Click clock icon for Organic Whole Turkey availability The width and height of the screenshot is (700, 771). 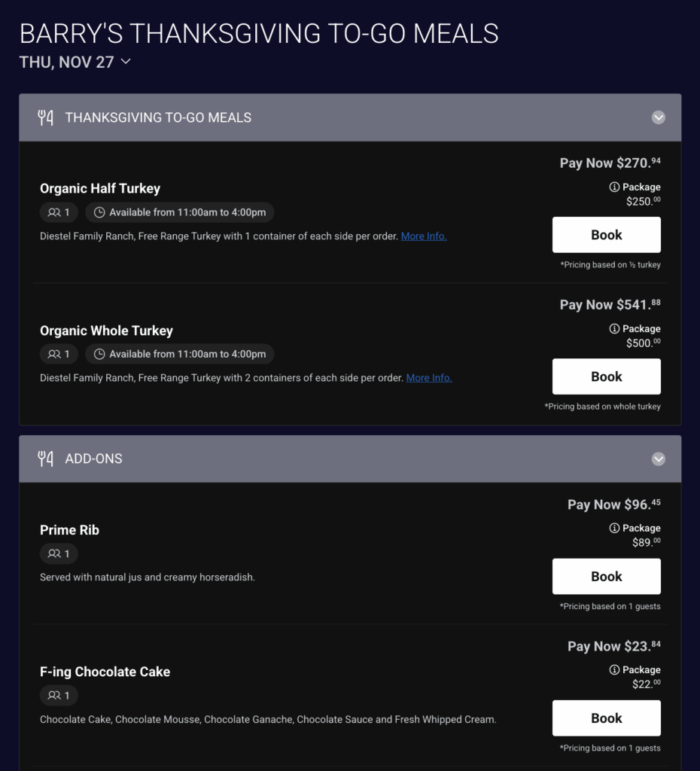click(x=99, y=354)
